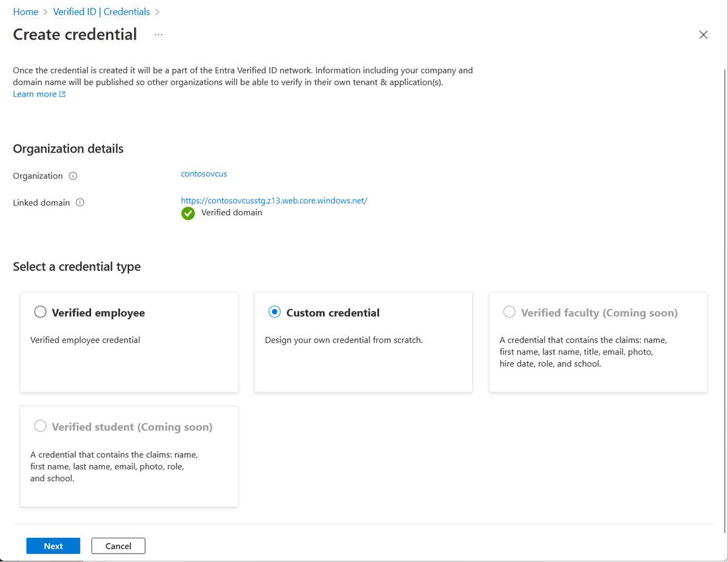Click the 'Organization details' heading
This screenshot has height=562, width=728.
(x=68, y=149)
